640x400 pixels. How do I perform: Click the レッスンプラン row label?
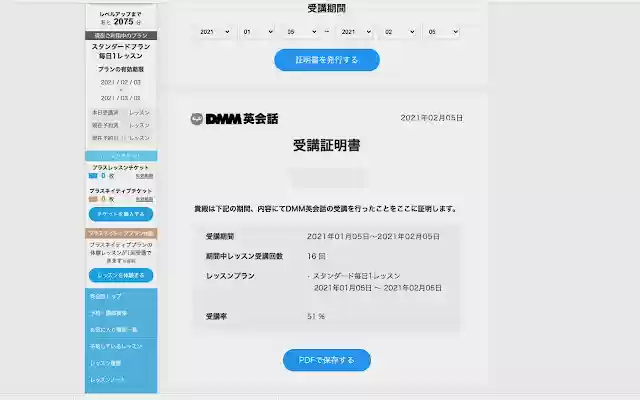point(230,276)
